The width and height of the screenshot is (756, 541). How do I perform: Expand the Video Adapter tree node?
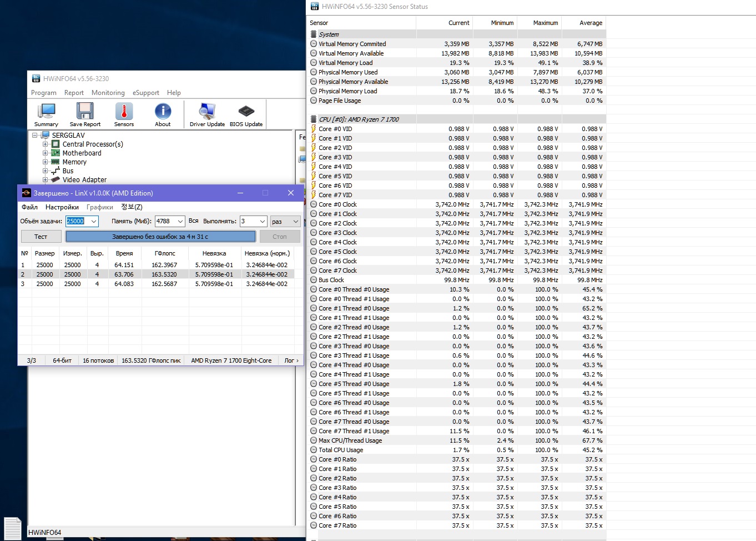click(46, 179)
